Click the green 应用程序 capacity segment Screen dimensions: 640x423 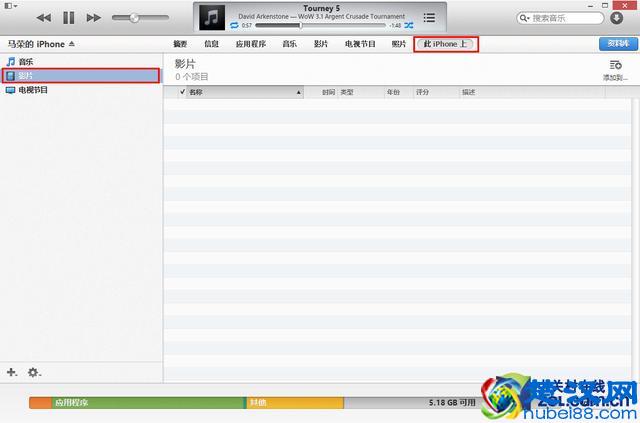point(149,403)
